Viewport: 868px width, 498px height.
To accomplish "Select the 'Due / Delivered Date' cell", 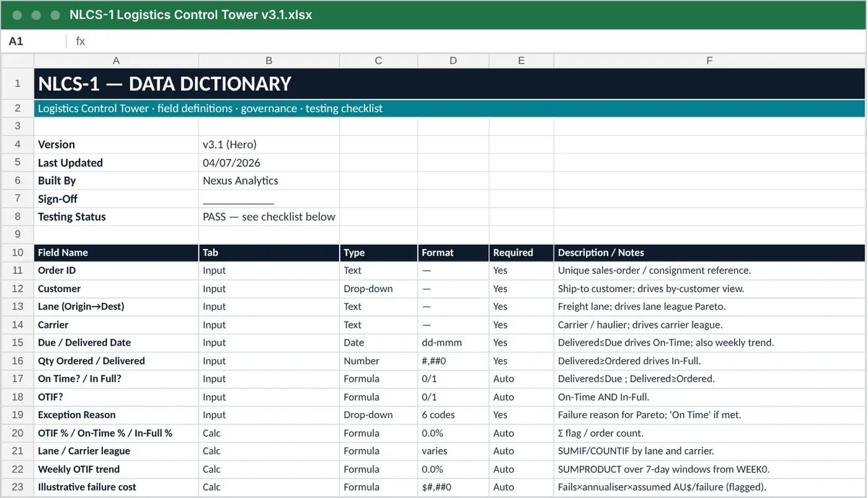I will (116, 343).
